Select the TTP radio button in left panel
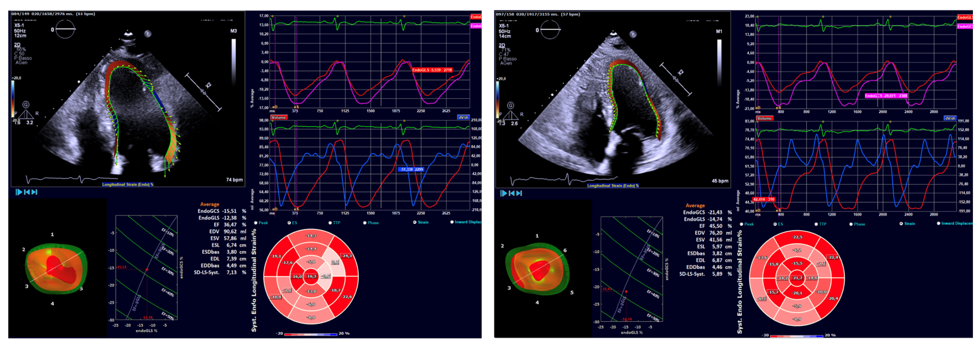Image resolution: width=980 pixels, height=346 pixels. (x=330, y=223)
